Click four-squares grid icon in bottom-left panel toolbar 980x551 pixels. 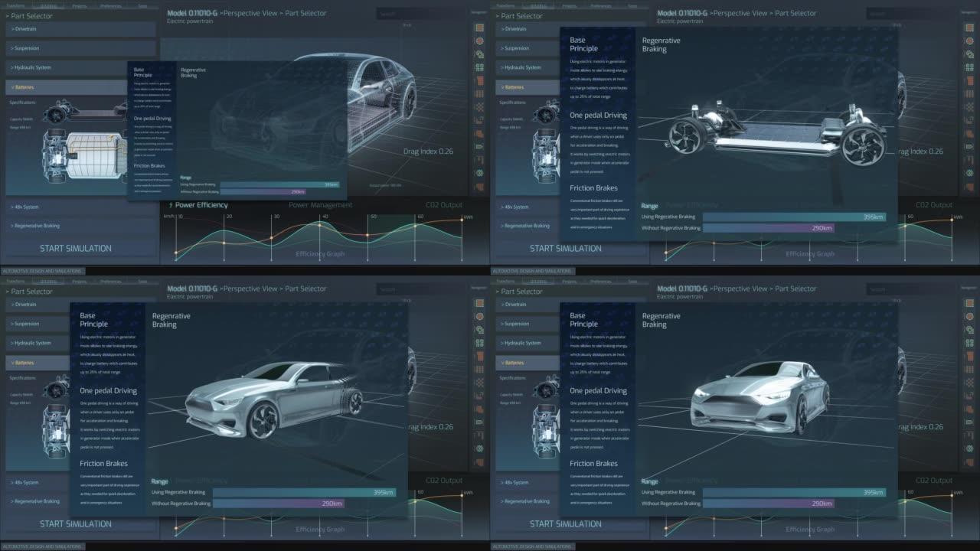480,343
